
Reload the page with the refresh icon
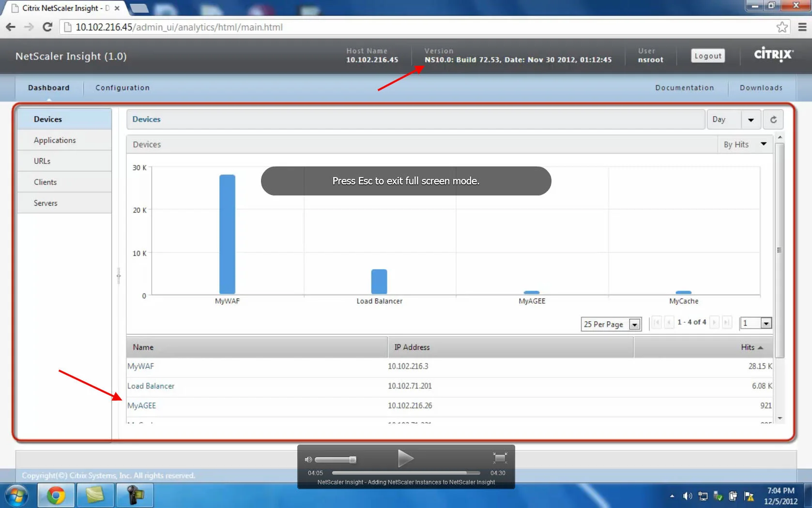pyautogui.click(x=47, y=27)
